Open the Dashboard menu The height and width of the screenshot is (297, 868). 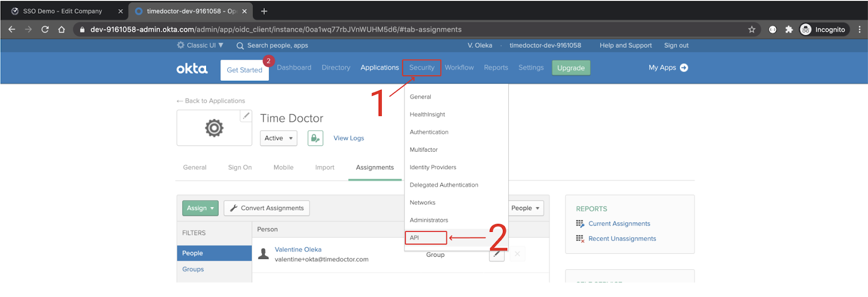coord(294,68)
